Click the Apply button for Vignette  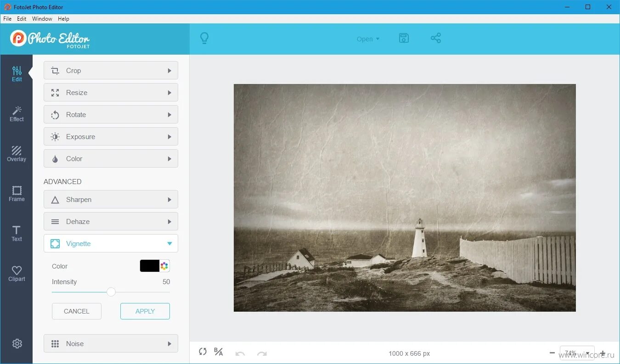coord(145,311)
